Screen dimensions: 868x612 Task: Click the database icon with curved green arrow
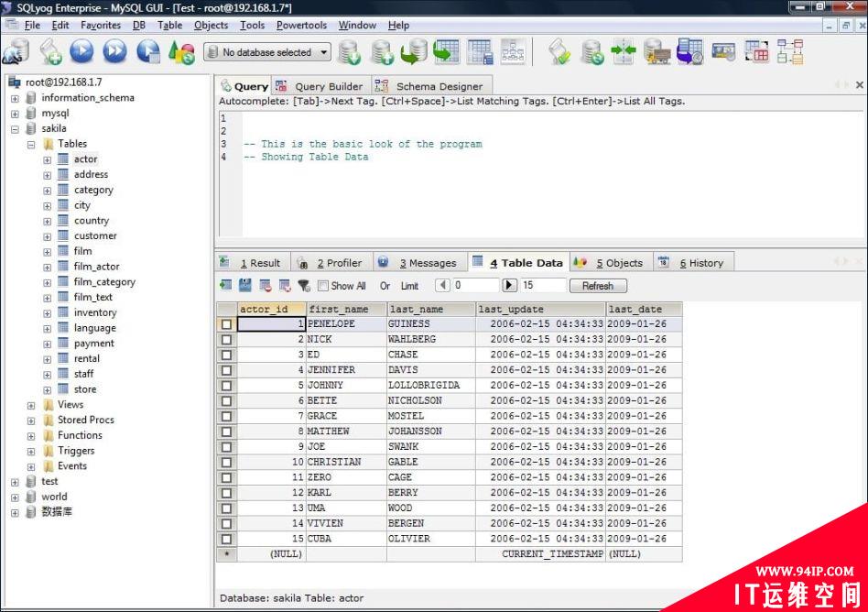(414, 51)
